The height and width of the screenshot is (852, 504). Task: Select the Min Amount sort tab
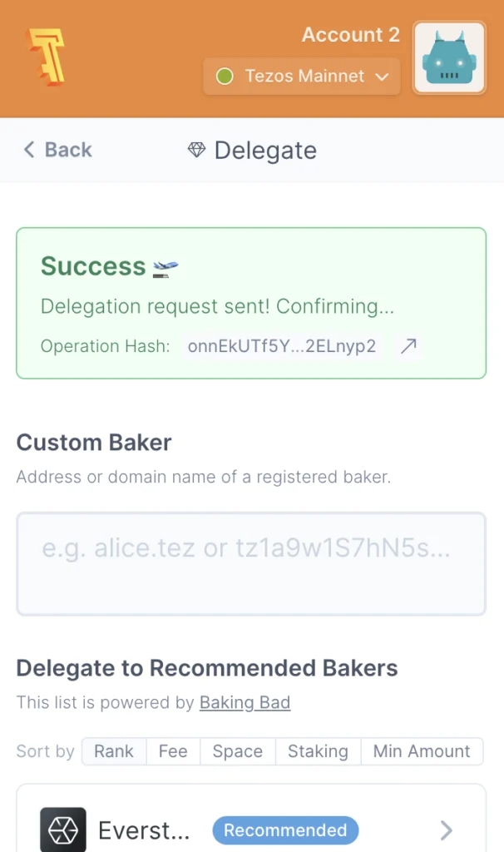[x=422, y=751]
